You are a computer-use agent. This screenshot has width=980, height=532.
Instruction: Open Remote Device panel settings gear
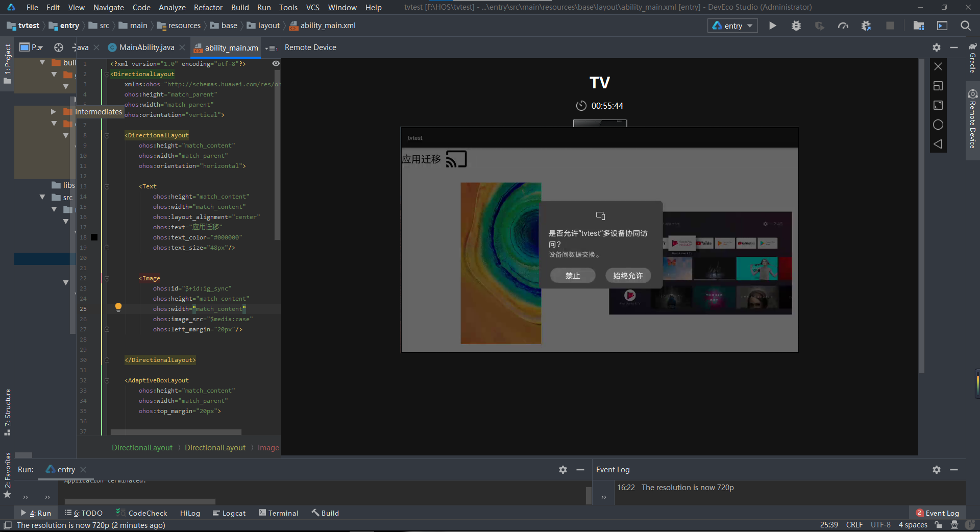click(937, 47)
